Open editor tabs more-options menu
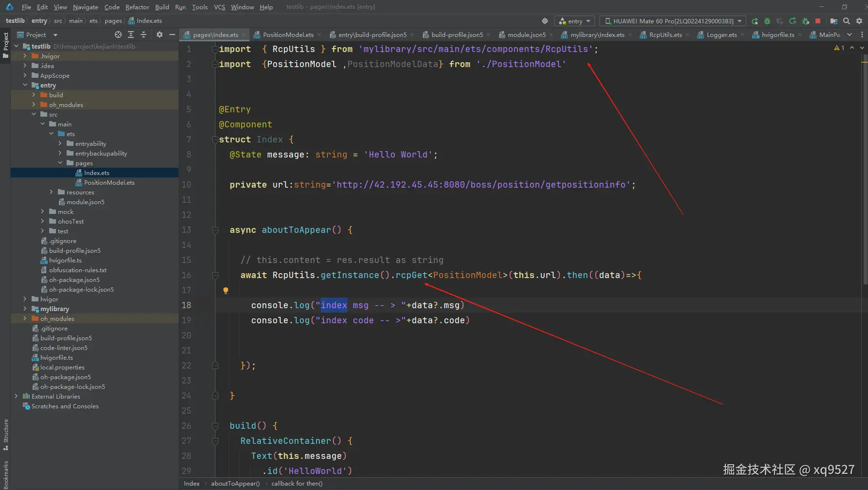 pyautogui.click(x=862, y=35)
